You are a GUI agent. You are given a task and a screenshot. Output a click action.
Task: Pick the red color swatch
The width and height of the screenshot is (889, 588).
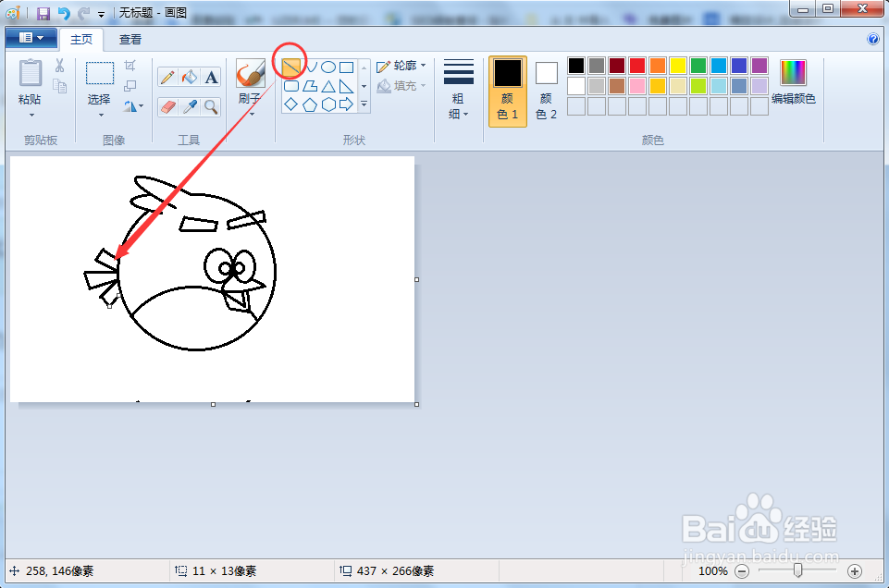click(x=637, y=66)
